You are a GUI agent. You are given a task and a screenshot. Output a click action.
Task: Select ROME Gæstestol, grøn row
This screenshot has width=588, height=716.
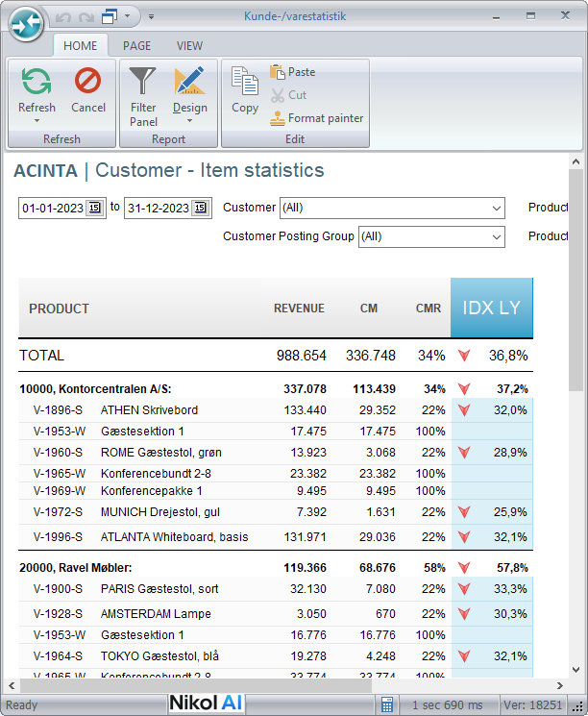(x=276, y=453)
